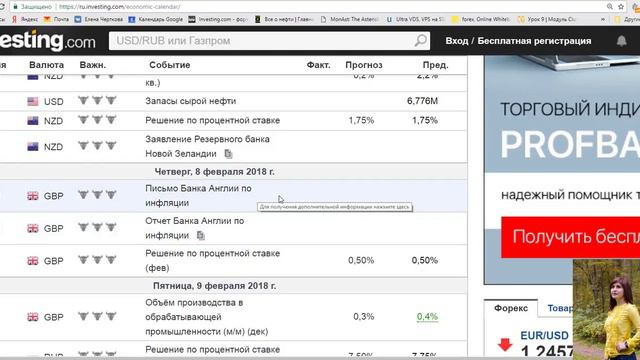This screenshot has height=360, width=640.
Task: Open Запасы сырой нефти event
Action: point(191,101)
